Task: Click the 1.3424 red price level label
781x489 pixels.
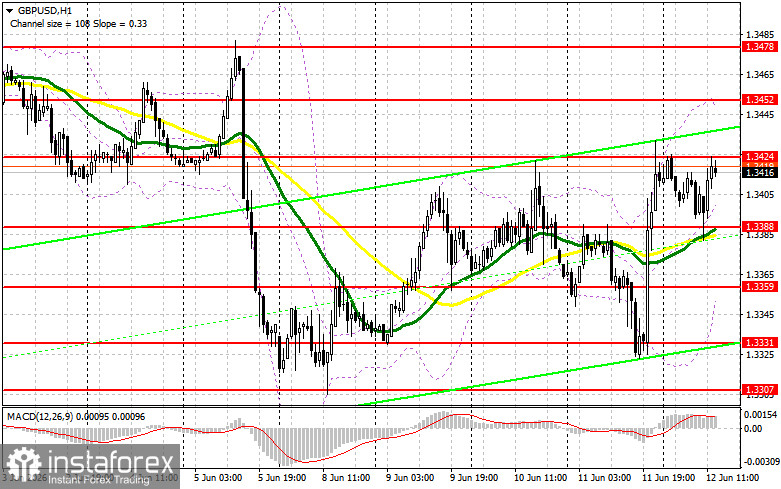Action: pos(759,156)
